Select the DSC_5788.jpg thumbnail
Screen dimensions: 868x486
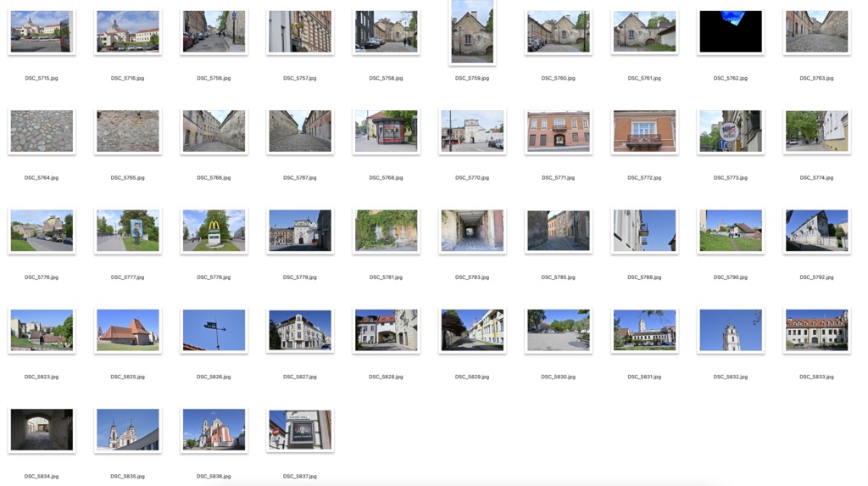click(x=644, y=231)
